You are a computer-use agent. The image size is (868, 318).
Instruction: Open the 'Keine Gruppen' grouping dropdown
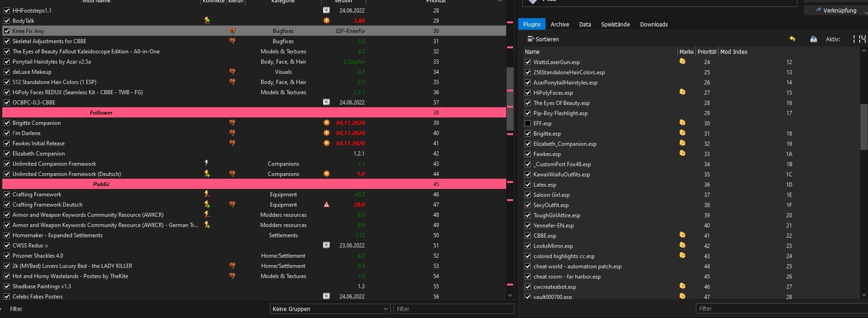click(x=330, y=309)
